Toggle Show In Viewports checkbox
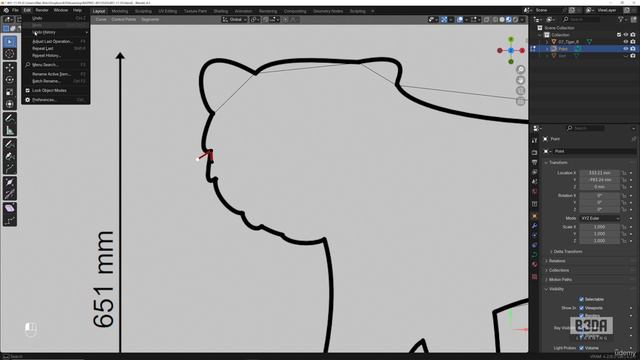640x360 pixels. 582,308
